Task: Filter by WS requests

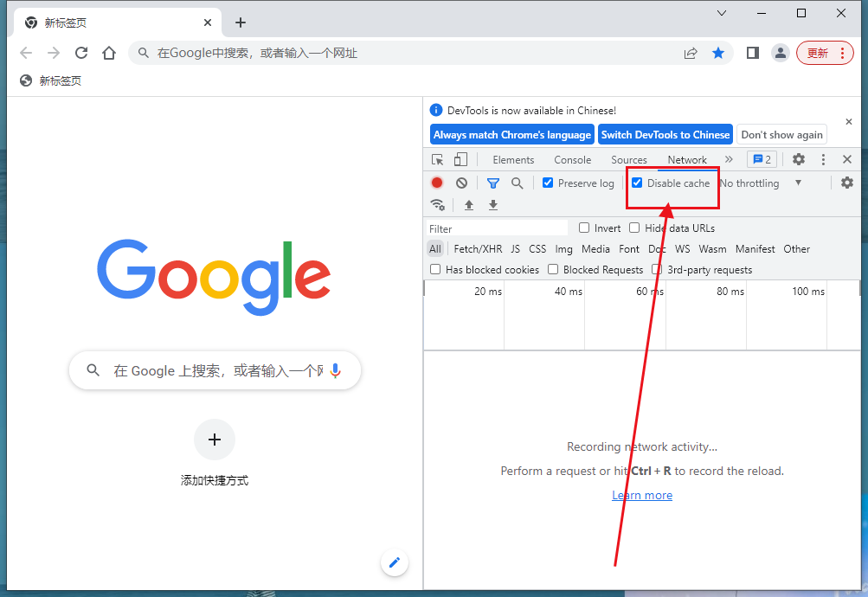Action: [683, 249]
